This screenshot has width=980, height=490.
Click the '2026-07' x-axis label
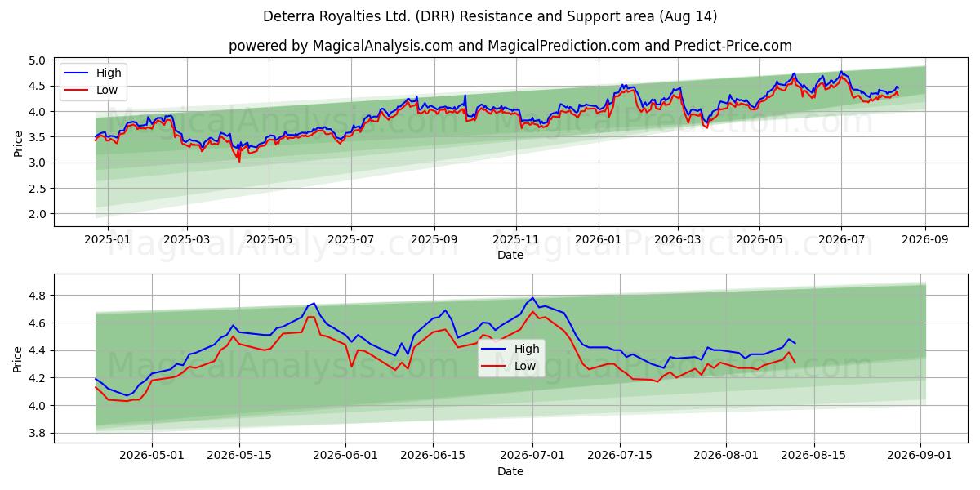click(842, 241)
